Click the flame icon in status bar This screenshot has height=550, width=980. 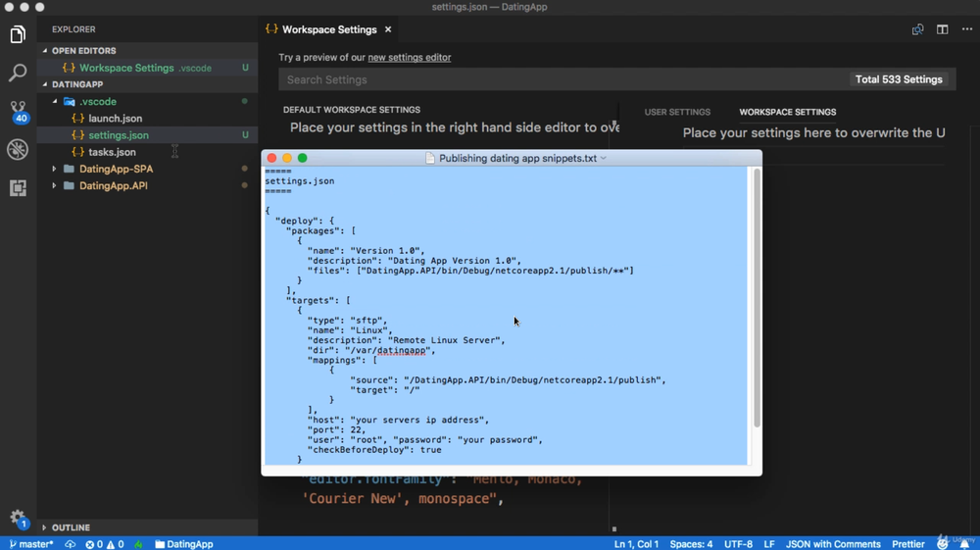(138, 544)
